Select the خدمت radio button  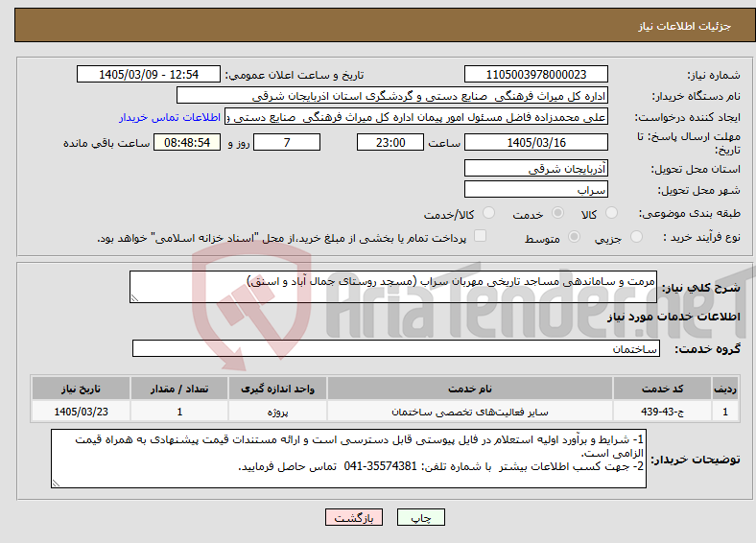tap(557, 213)
